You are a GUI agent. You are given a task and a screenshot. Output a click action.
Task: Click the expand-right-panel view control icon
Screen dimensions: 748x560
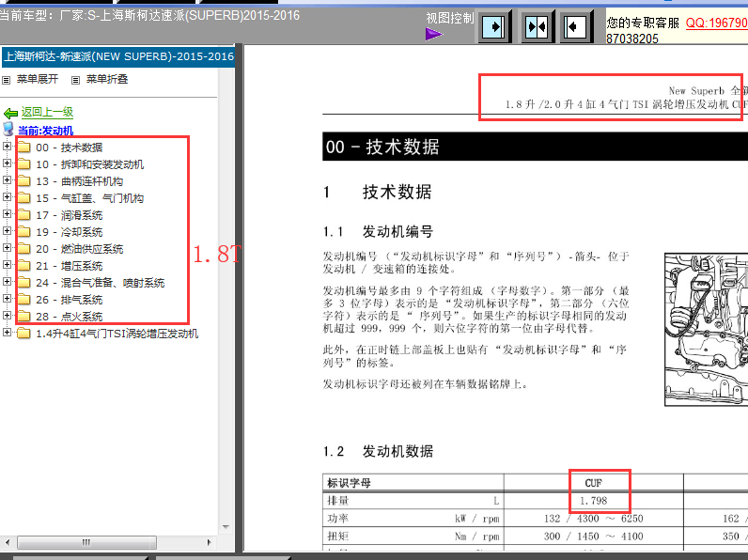click(493, 26)
